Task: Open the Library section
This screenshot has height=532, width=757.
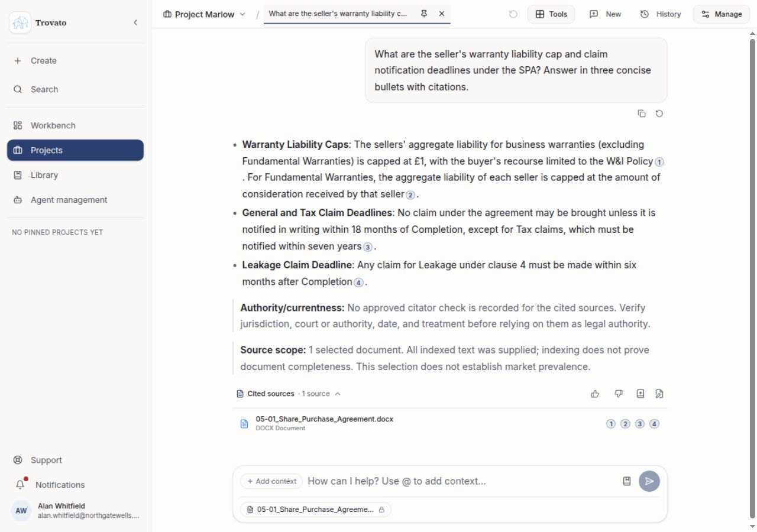Action: [x=75, y=175]
